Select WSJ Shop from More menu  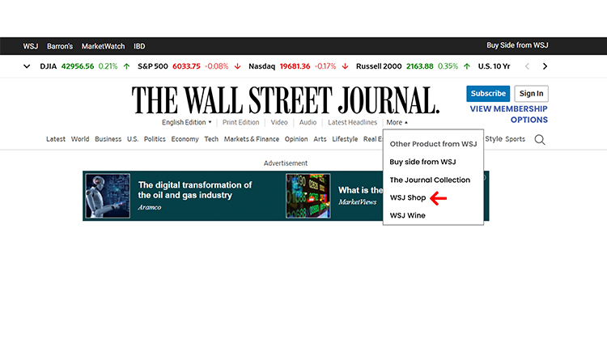pyautogui.click(x=408, y=197)
